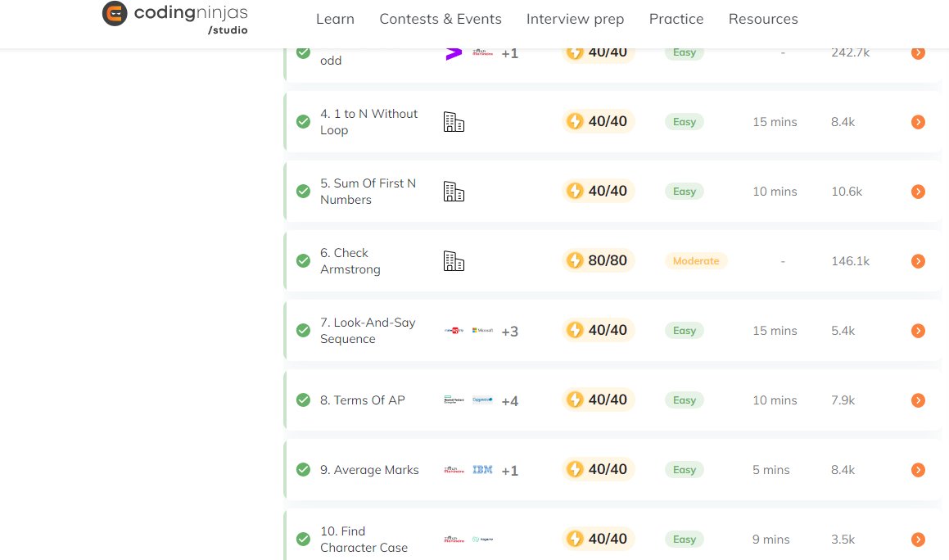Image resolution: width=949 pixels, height=560 pixels.
Task: Click Microsoft logo in Look-And-Say Sequence row
Action: [x=482, y=331]
